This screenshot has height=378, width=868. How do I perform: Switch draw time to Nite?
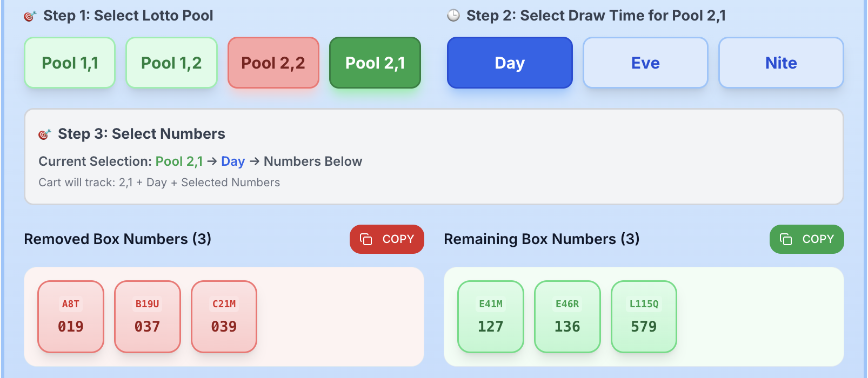(781, 63)
